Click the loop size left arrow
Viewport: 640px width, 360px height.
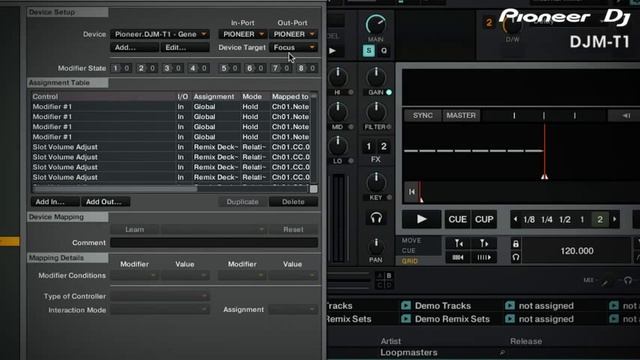tap(515, 219)
